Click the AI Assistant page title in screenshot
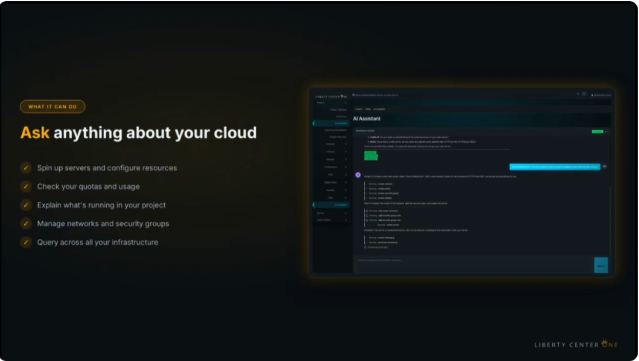This screenshot has width=639, height=361. pyautogui.click(x=367, y=119)
